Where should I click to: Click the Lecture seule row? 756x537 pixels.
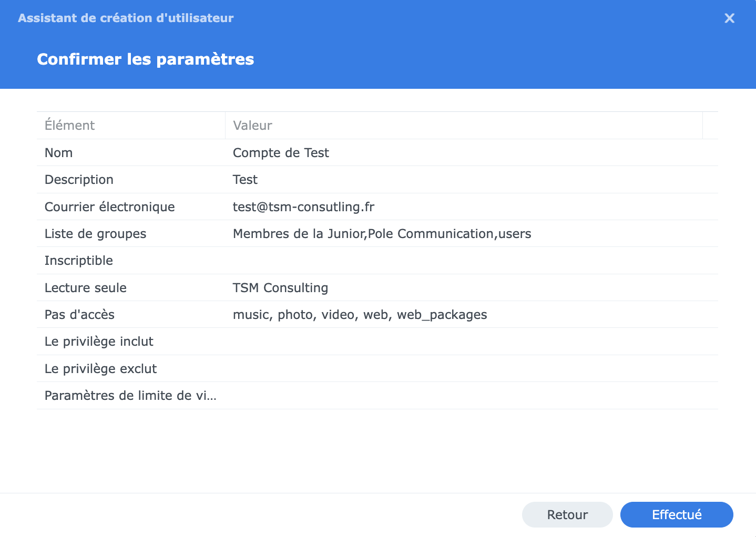coord(377,287)
